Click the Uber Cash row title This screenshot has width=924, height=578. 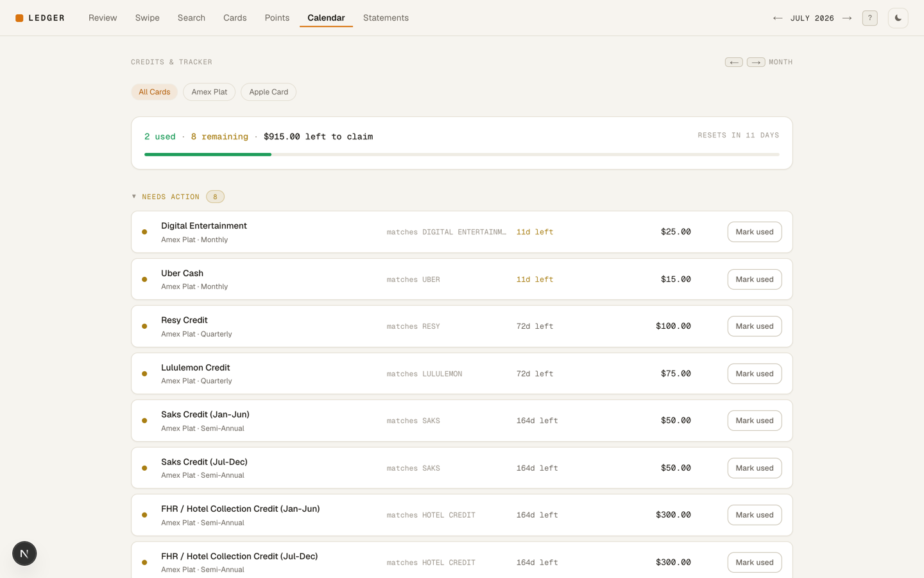(x=182, y=274)
